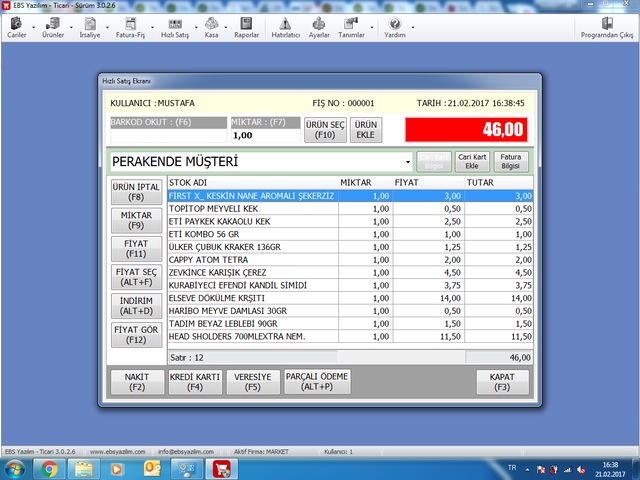Expand the dropdown arrow beside Hızlı Satış

pos(196,28)
